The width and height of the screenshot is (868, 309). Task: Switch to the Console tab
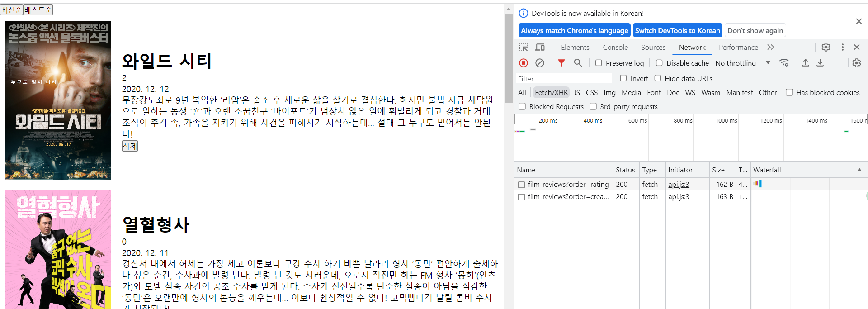point(615,47)
